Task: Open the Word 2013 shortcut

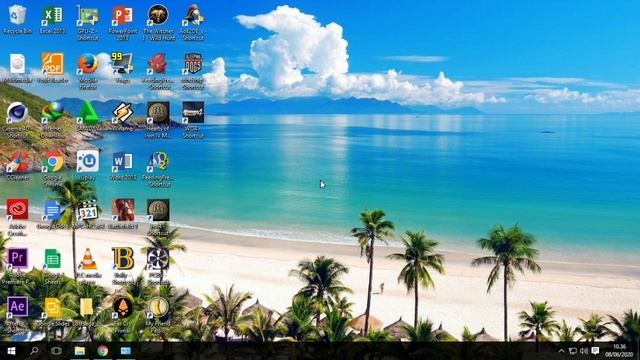Action: (122, 161)
